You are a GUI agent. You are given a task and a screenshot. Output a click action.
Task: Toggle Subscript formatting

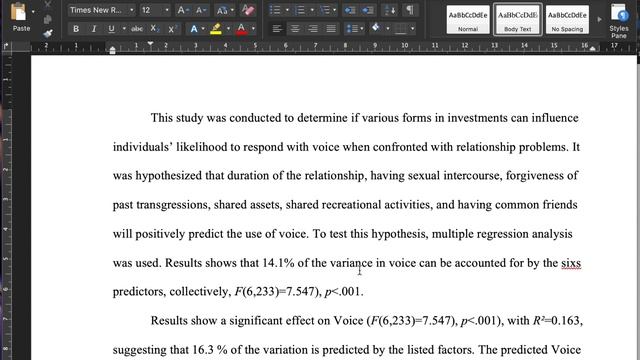click(x=154, y=29)
